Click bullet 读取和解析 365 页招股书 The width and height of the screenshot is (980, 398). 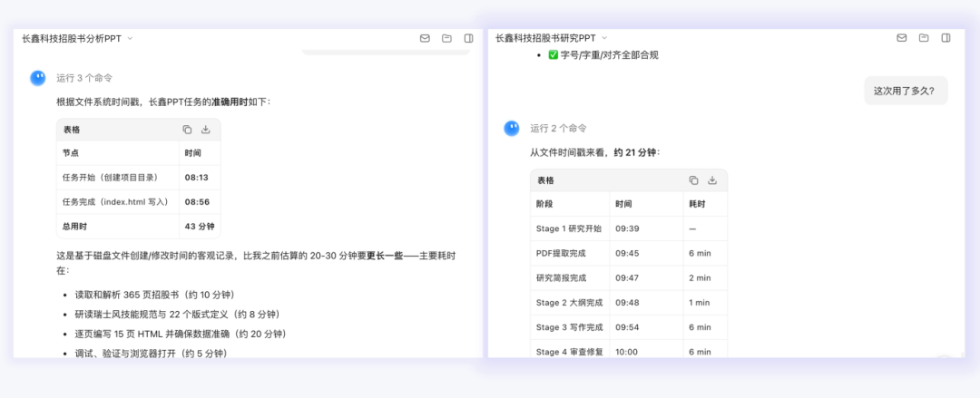[x=155, y=295]
